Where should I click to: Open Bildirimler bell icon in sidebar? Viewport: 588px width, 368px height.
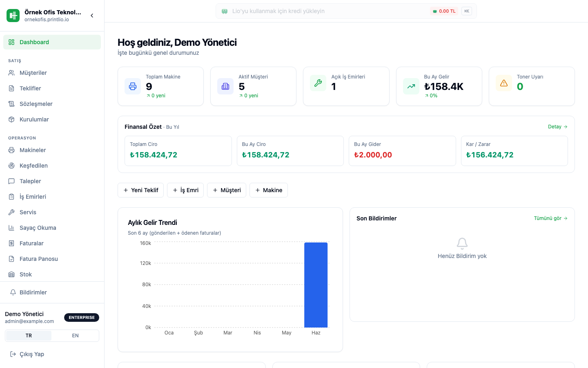coord(13,292)
